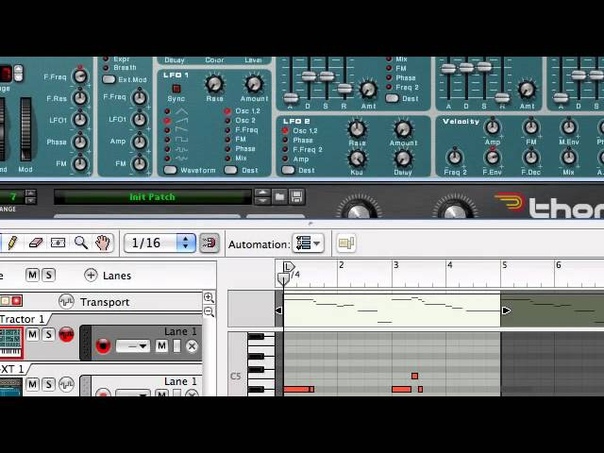The width and height of the screenshot is (604, 453).
Task: Solo all tracks with header S button
Action: tap(49, 275)
